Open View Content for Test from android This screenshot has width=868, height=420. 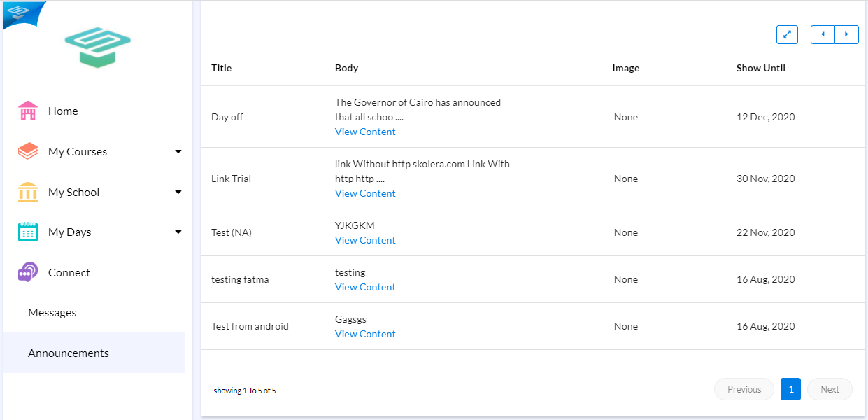365,334
